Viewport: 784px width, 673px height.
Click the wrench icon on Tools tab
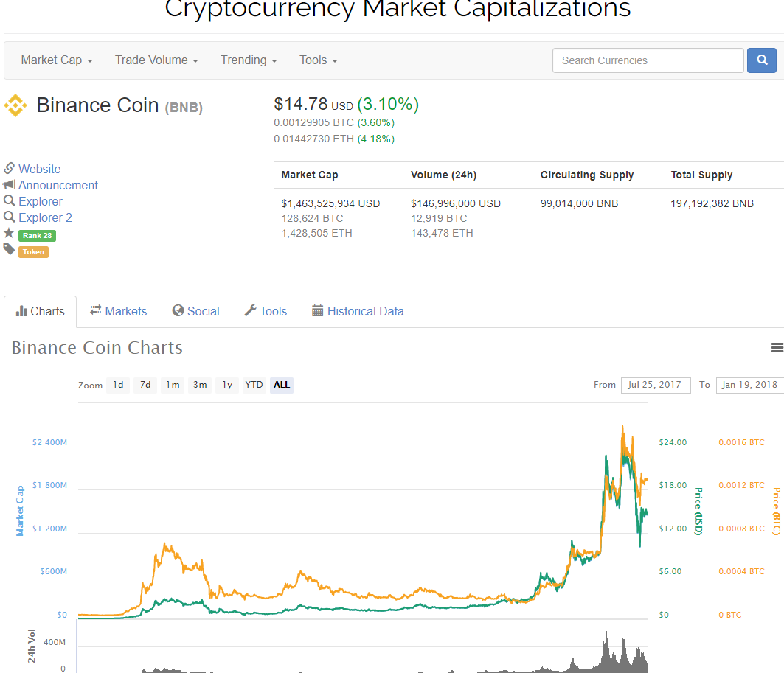(250, 311)
